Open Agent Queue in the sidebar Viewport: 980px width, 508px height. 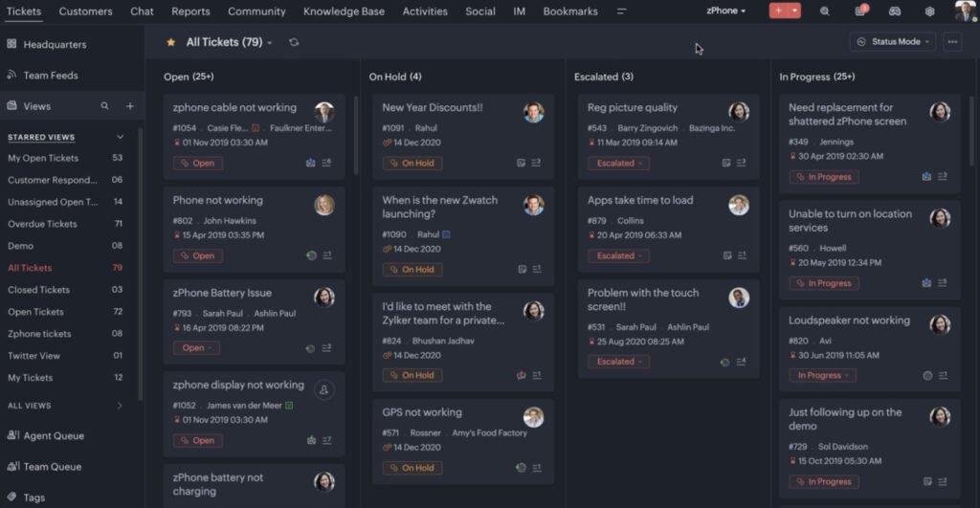(x=46, y=435)
